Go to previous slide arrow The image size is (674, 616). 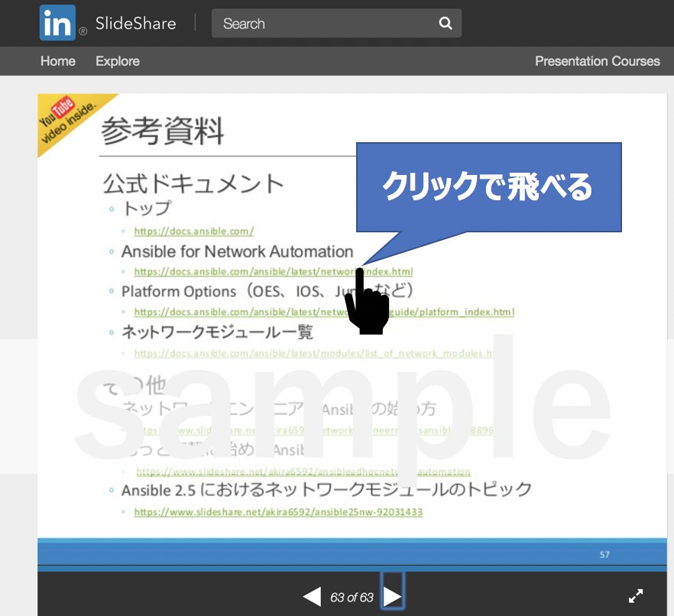pos(312,597)
